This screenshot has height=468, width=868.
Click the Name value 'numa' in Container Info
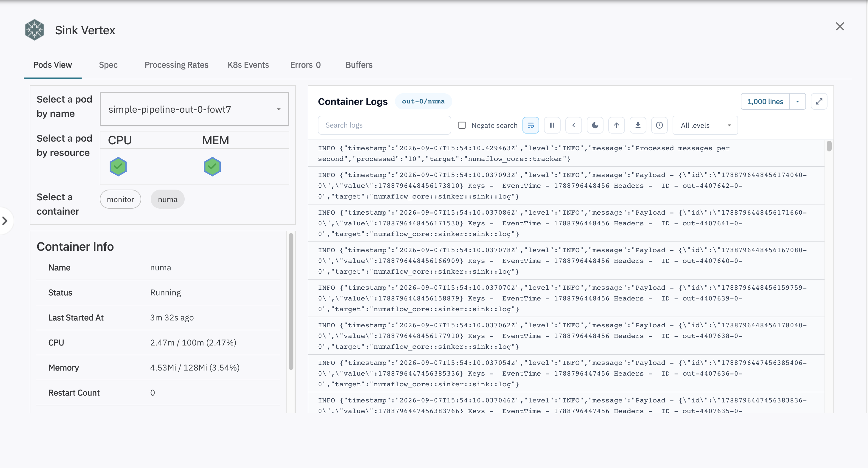(x=161, y=267)
